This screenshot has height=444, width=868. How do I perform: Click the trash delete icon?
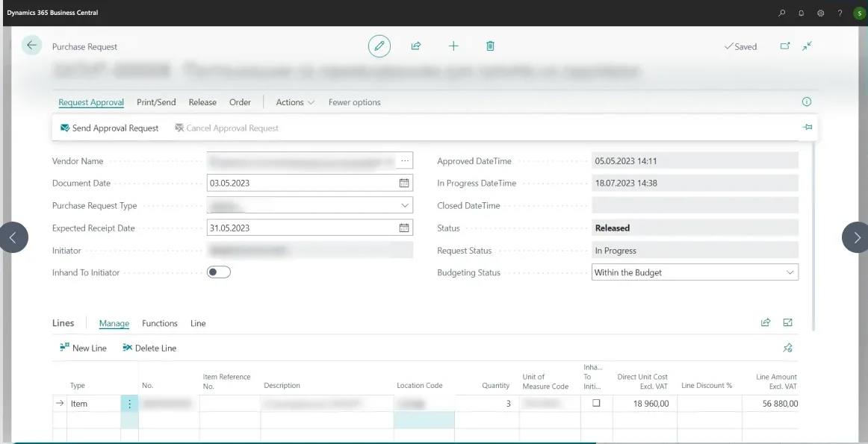tap(490, 46)
